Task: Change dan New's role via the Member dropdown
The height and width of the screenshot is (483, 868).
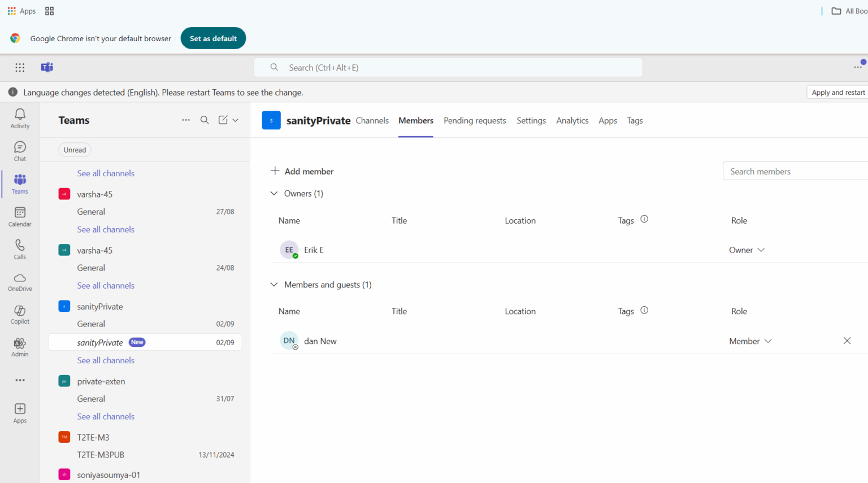Action: tap(750, 341)
